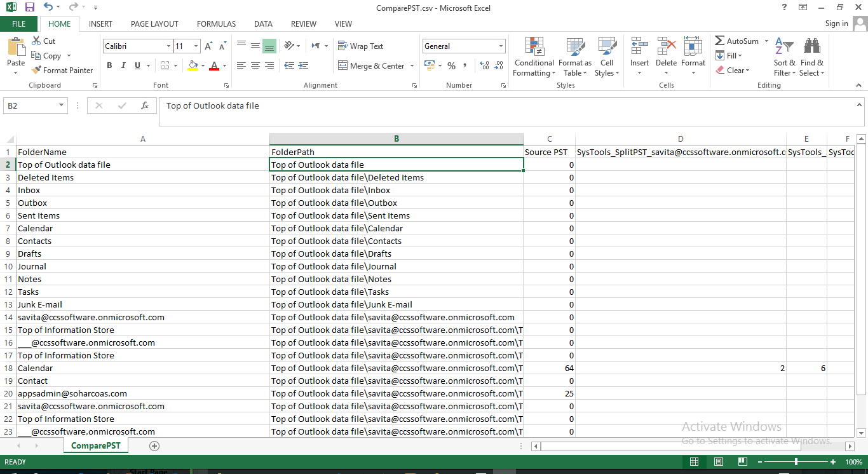
Task: Align cell text right
Action: [x=269, y=65]
